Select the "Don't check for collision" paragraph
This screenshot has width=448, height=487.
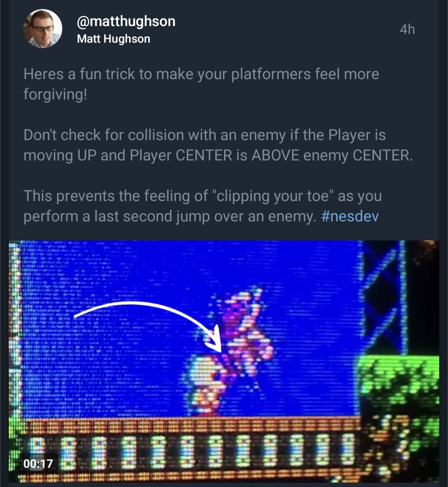point(218,145)
